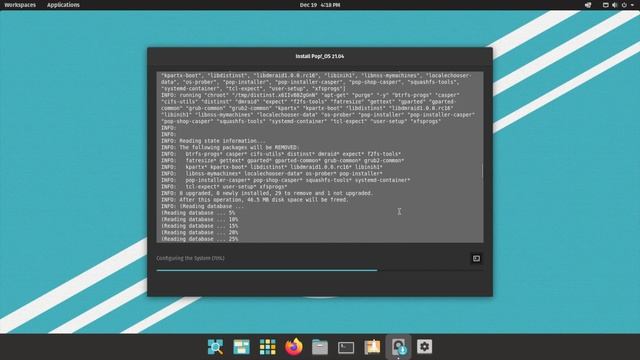Click the 'Reading database ... 5%' line
The image size is (640, 360).
point(198,213)
